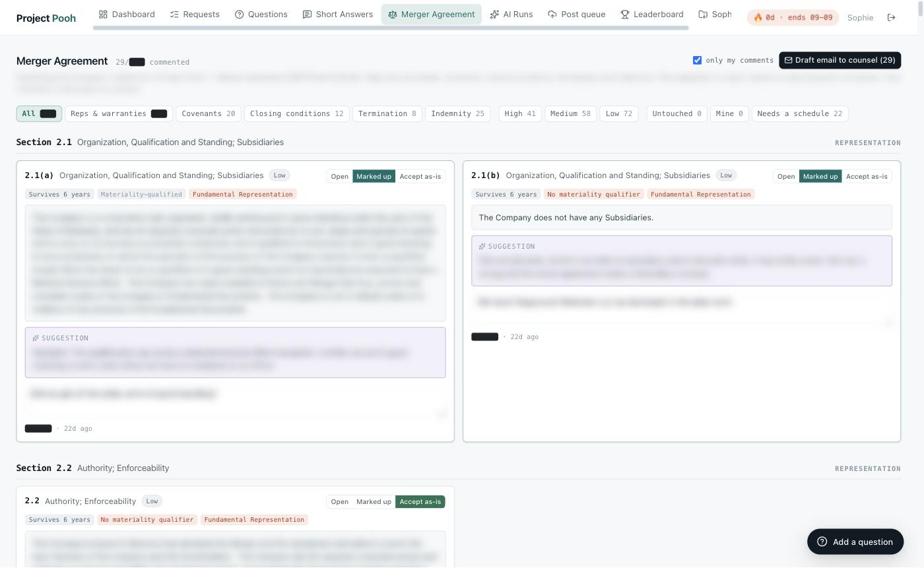Click Fundamental Representation tag in 2.1(a)
The width and height of the screenshot is (924, 568).
243,195
